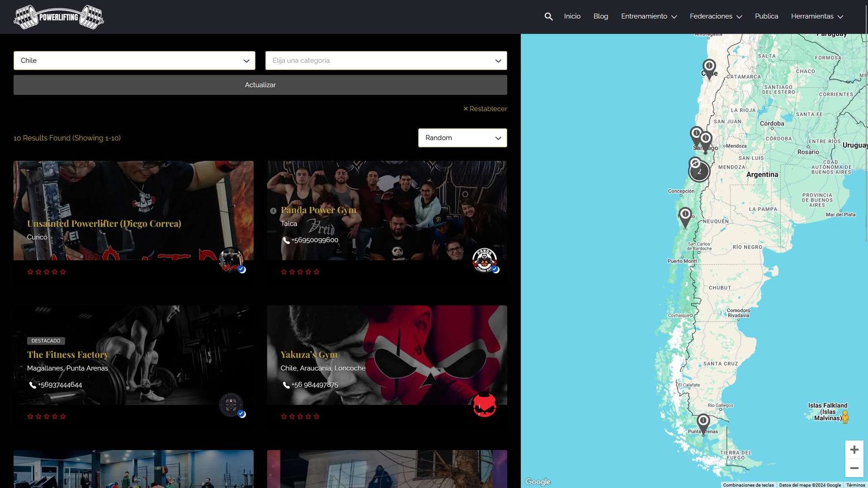Click Unsainted Powerlifter avatar logo
Viewport: 868px width, 488px height.
point(232,260)
